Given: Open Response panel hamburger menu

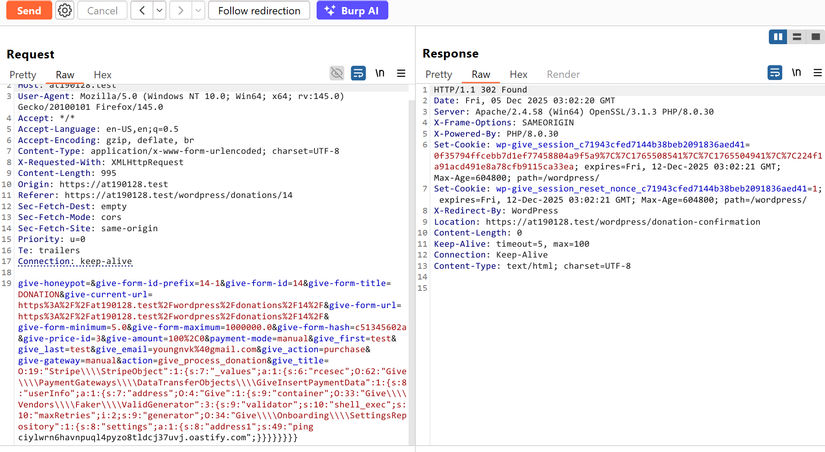Looking at the screenshot, I should (x=818, y=73).
